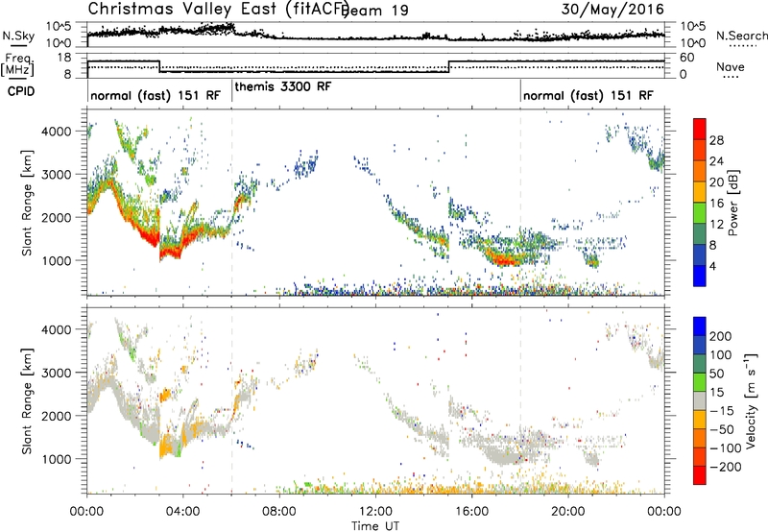Click the 'Freq. [MHz]' axis label

point(19,65)
